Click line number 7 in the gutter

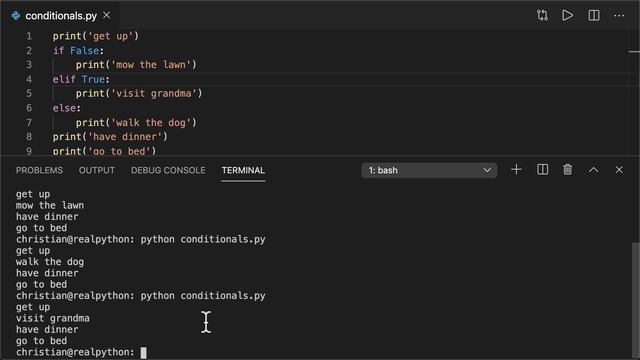click(x=29, y=122)
